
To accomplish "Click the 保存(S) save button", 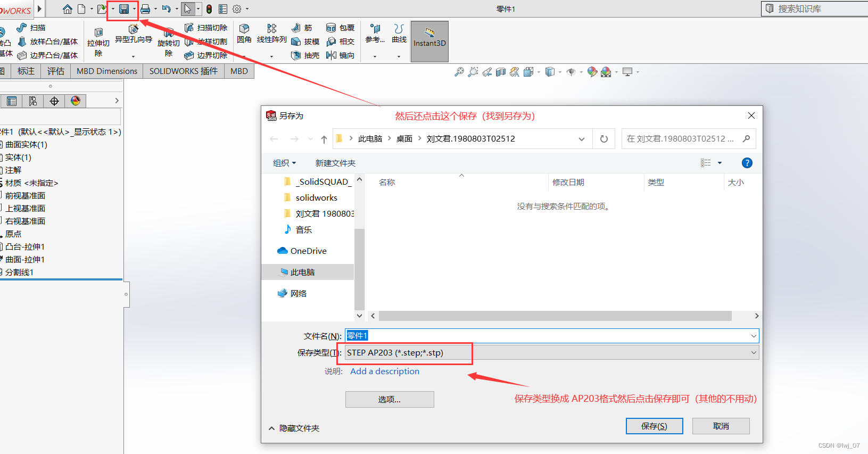I will [654, 426].
